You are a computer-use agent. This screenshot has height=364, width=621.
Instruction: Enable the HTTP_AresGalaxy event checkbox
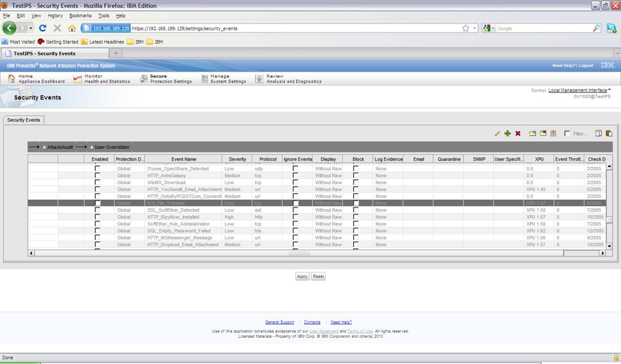point(97,175)
